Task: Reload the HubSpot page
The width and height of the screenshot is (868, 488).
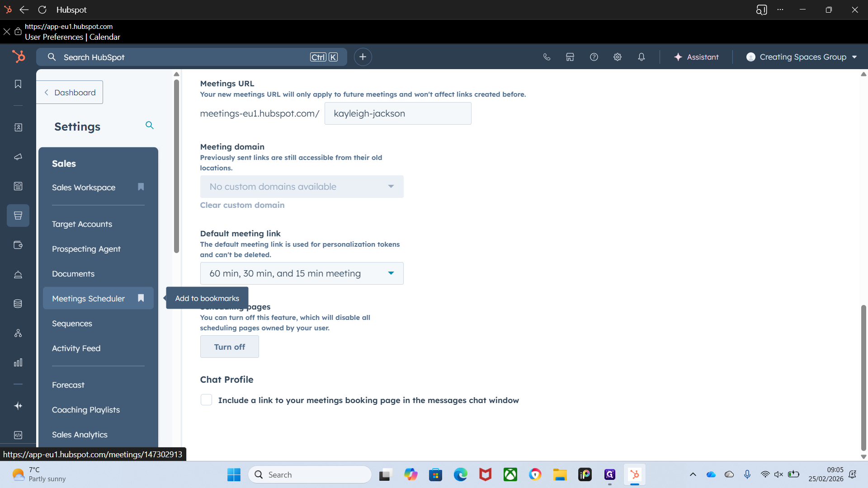Action: coord(42,9)
